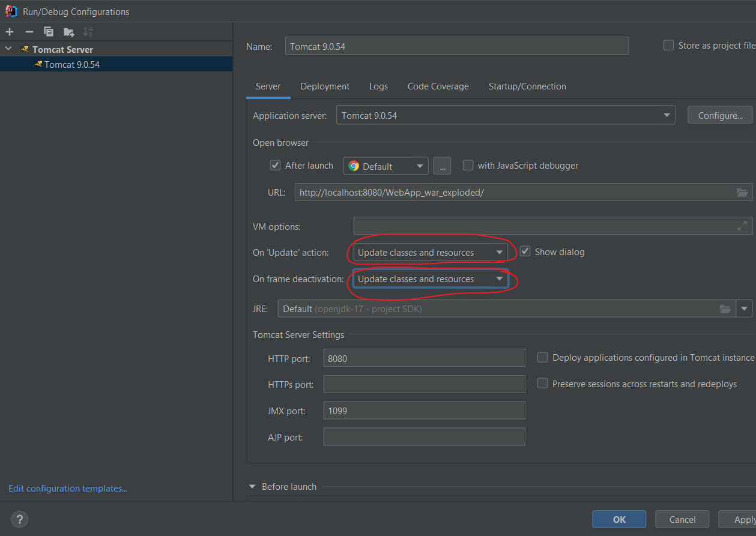This screenshot has width=756, height=536.
Task: Click the expand icon in VM options field
Action: (742, 226)
